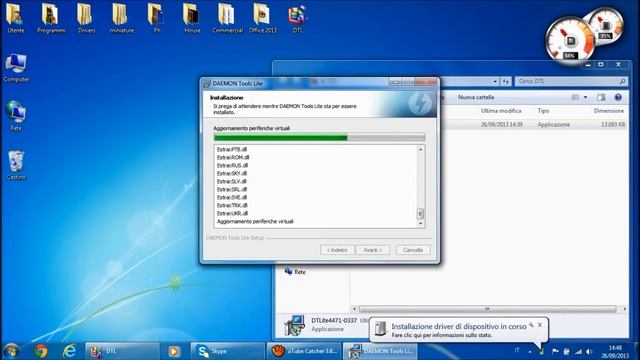
Task: Select log line Estrai:PTB.dll
Action: coord(232,149)
